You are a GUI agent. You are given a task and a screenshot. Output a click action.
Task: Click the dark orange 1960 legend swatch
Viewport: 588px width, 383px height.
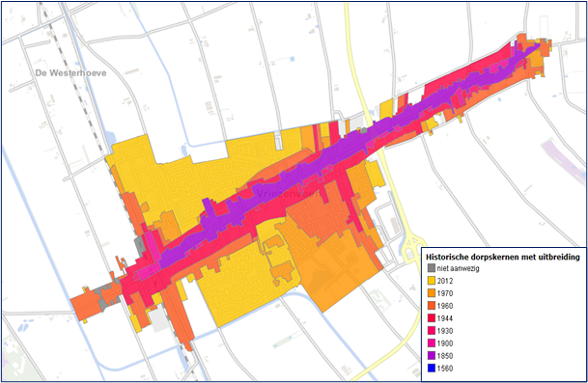[432, 306]
